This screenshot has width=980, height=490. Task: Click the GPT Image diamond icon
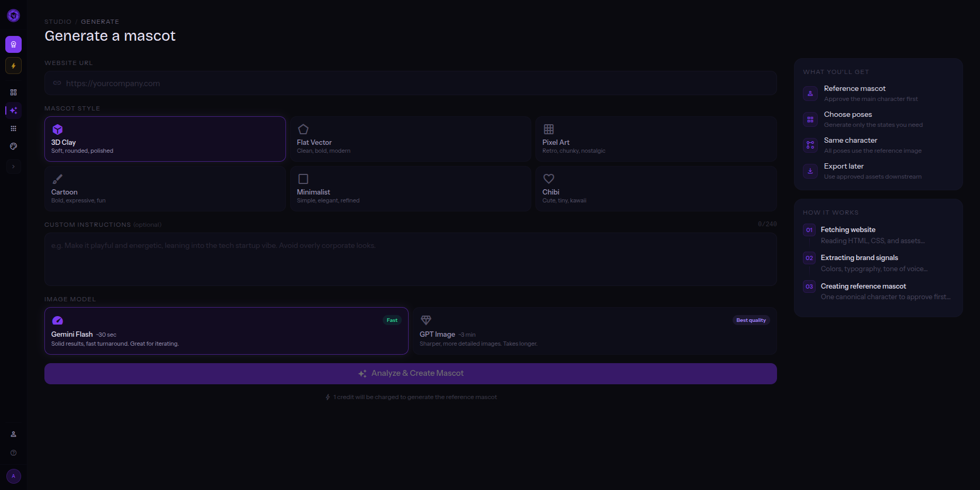click(426, 320)
